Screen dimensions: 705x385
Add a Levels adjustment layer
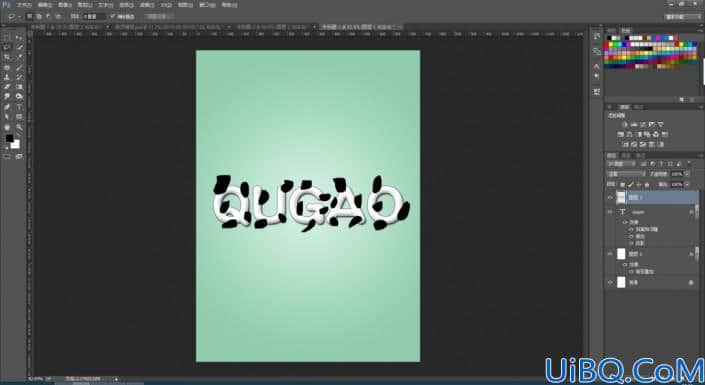[634, 125]
